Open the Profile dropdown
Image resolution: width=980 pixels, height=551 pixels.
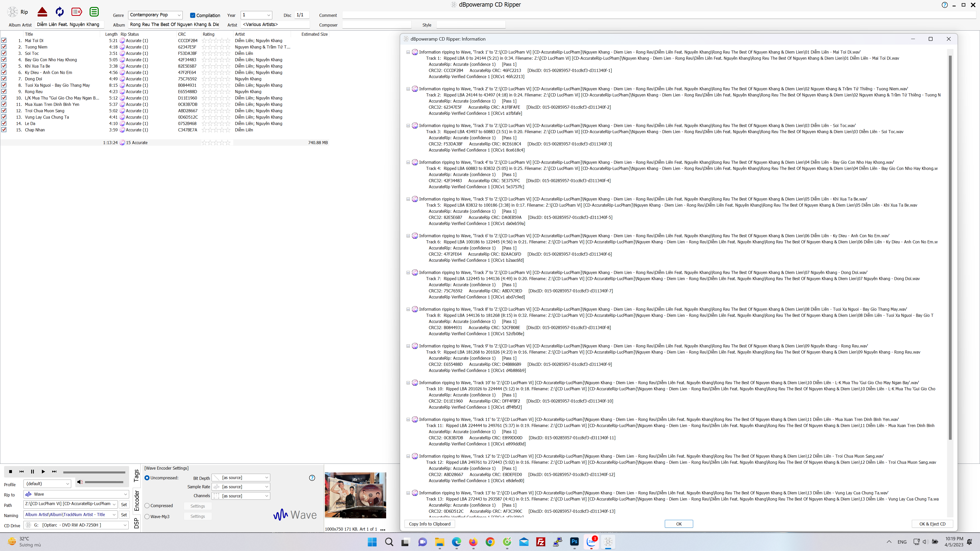click(x=47, y=484)
